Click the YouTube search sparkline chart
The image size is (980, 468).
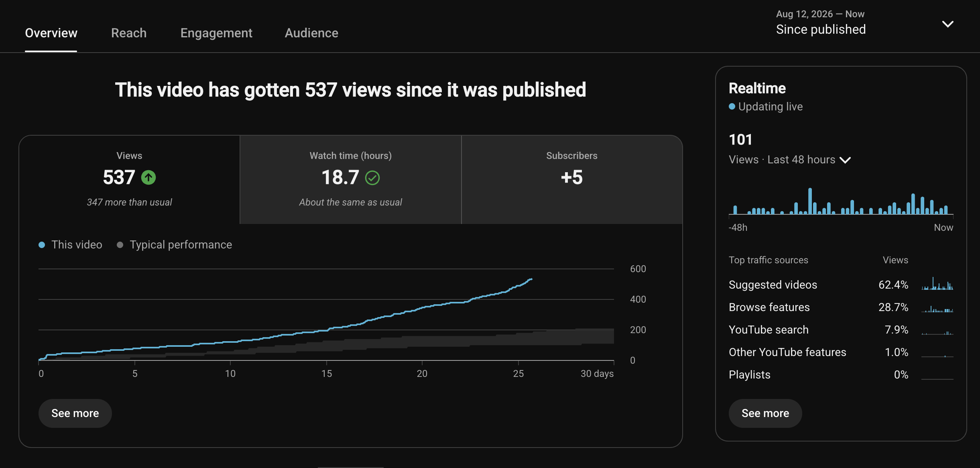[937, 332]
